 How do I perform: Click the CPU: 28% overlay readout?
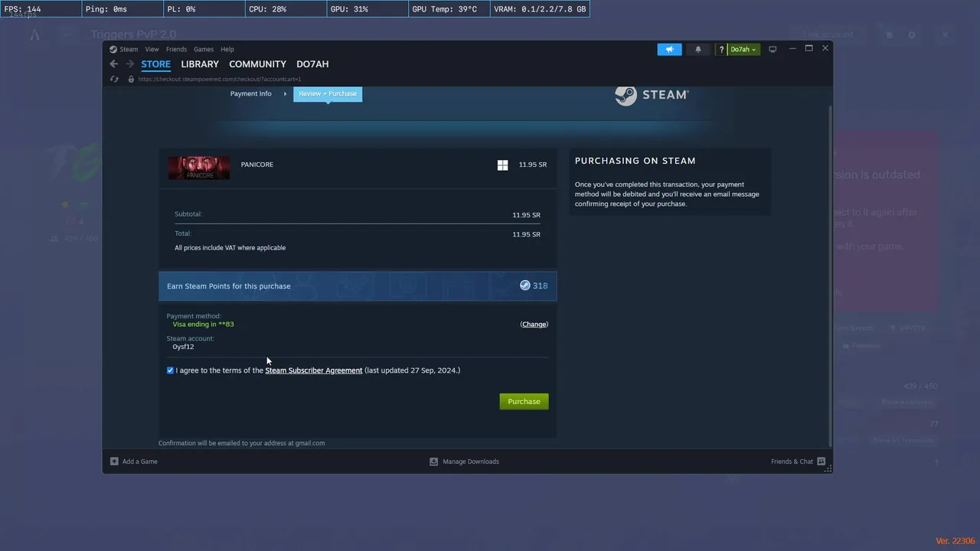pos(285,9)
